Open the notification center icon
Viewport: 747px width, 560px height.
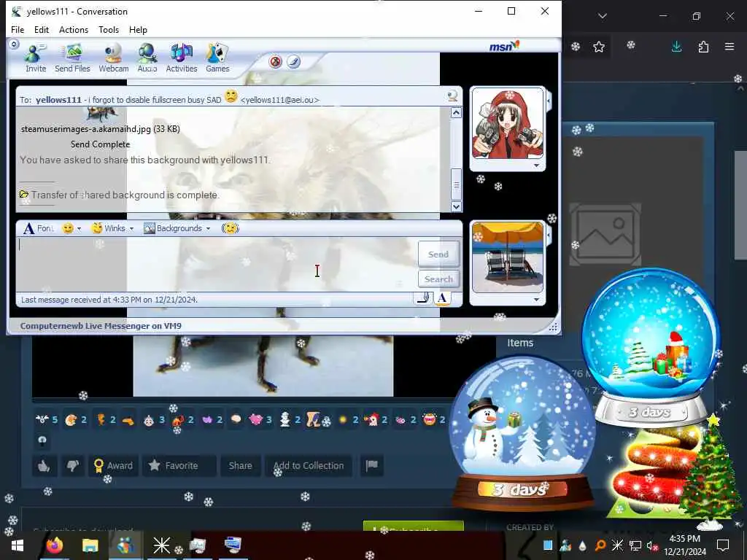pos(723,545)
